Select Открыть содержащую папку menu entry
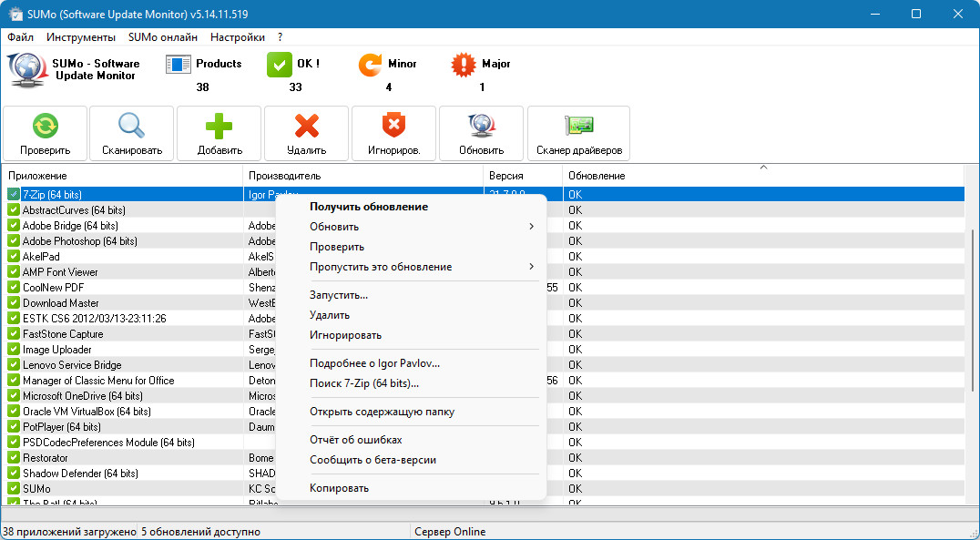Screen dimensions: 980x540 (x=382, y=412)
